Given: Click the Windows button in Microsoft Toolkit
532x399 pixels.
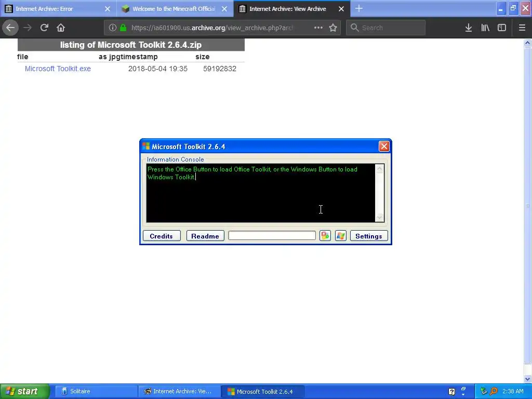Looking at the screenshot, I should 341,236.
